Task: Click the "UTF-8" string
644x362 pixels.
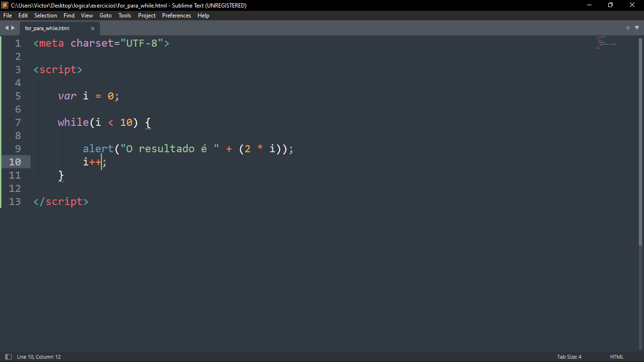Action: (142, 43)
